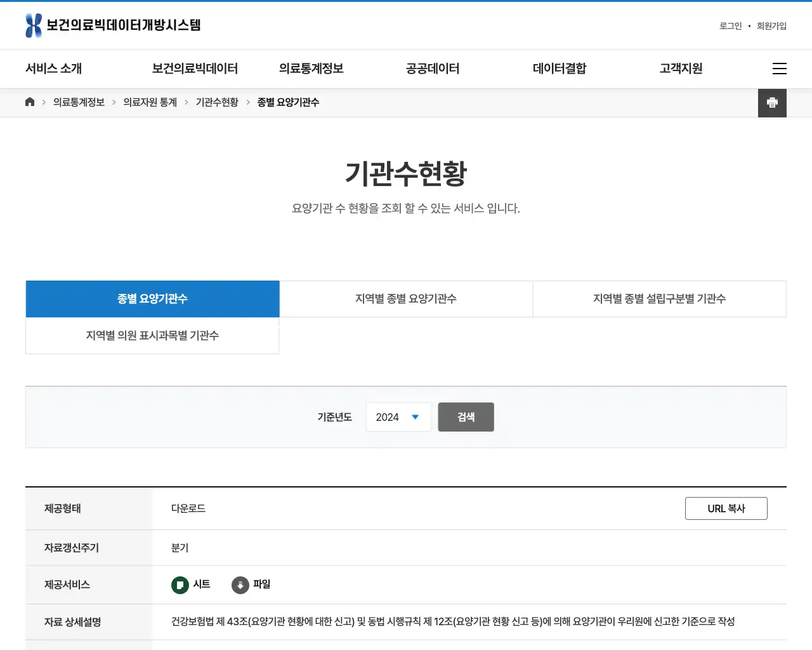Screen dimensions: 812x650
Task: Click the 기준년도 field label
Action: click(334, 417)
